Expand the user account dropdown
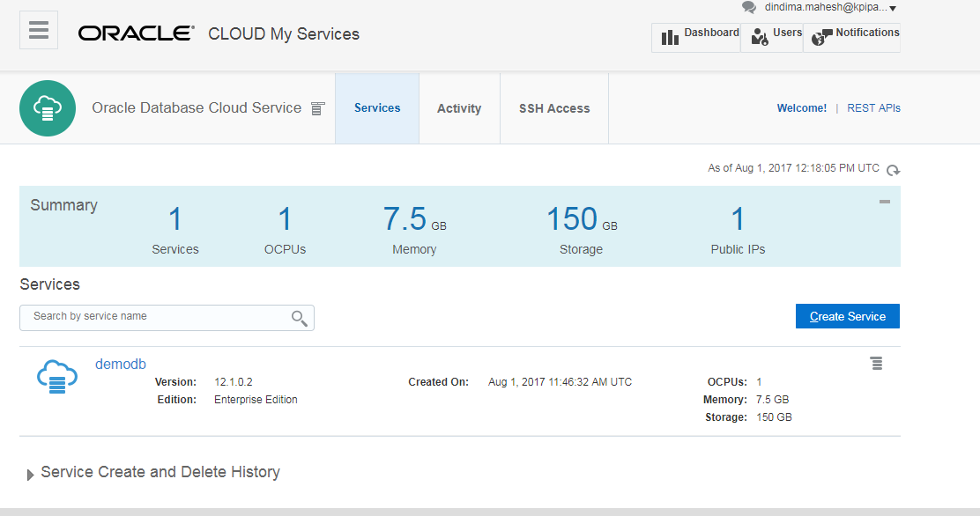 point(893,8)
